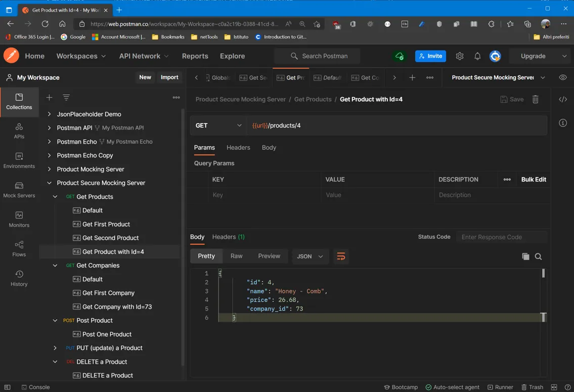Image resolution: width=574 pixels, height=392 pixels.
Task: Switch to the Body request tab
Action: (269, 148)
